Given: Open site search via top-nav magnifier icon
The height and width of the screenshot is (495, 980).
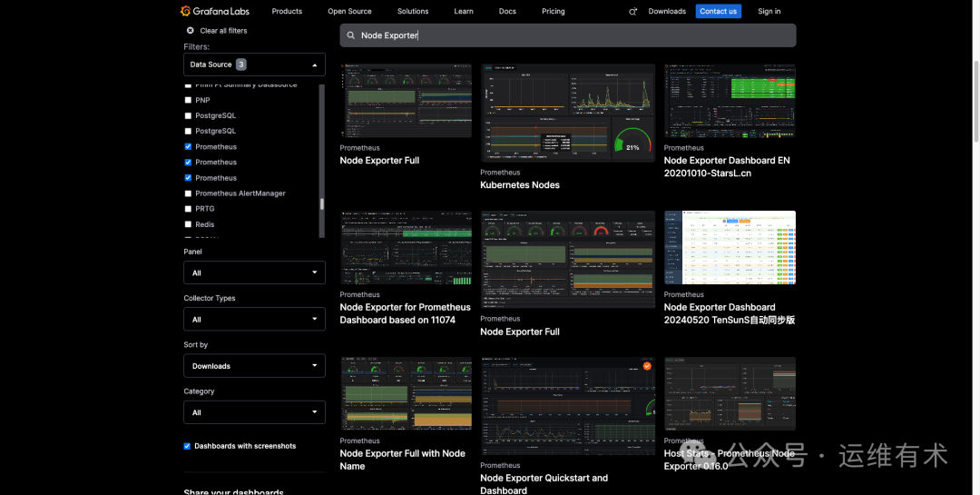Looking at the screenshot, I should tap(632, 11).
